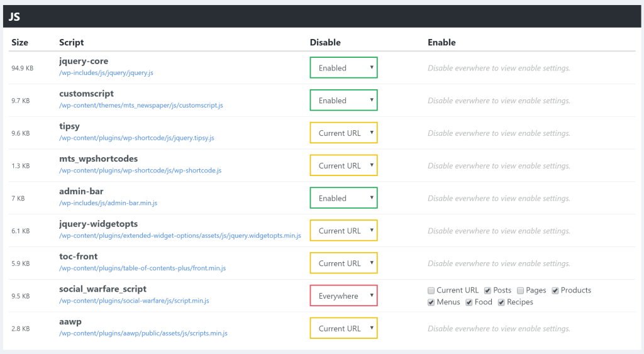Open the admin-bar.min.js link

pos(108,203)
